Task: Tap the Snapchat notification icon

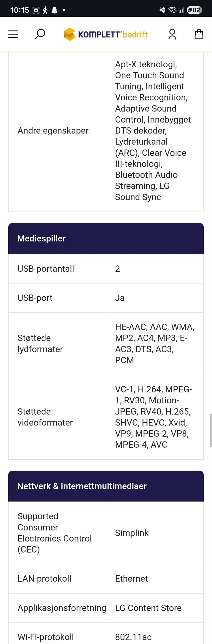Action: pyautogui.click(x=54, y=10)
